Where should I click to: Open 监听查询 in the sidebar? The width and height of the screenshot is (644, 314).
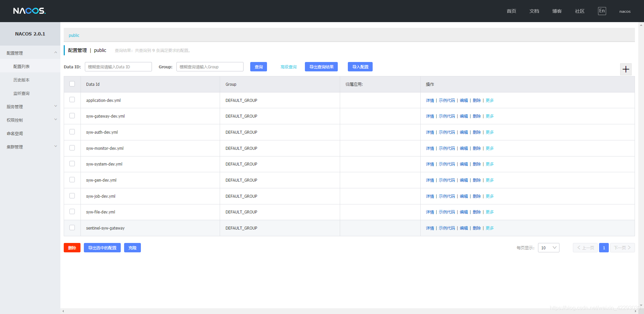pos(21,93)
